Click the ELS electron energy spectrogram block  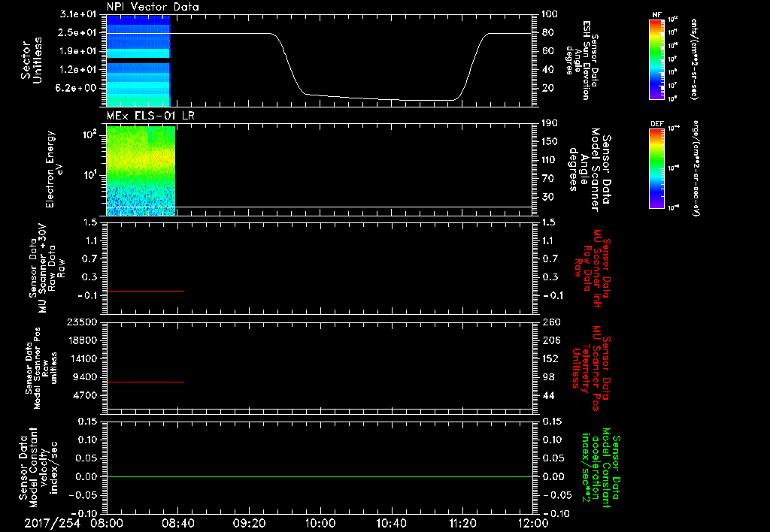coord(141,171)
